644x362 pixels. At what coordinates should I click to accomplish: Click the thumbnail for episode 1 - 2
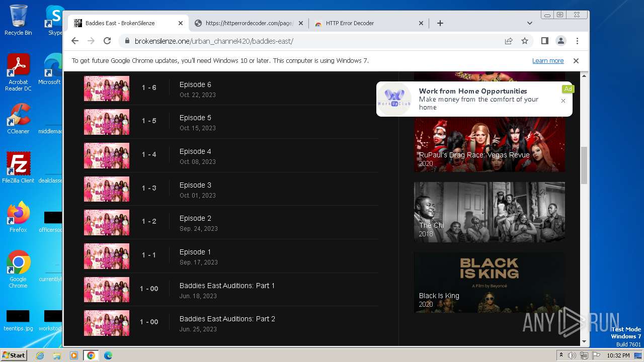pos(107,222)
